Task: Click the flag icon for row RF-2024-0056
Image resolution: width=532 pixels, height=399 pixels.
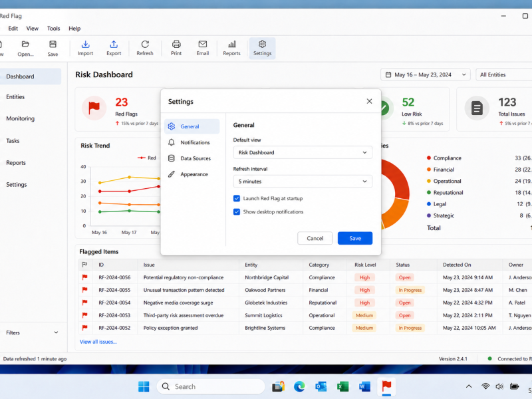Action: (x=85, y=277)
